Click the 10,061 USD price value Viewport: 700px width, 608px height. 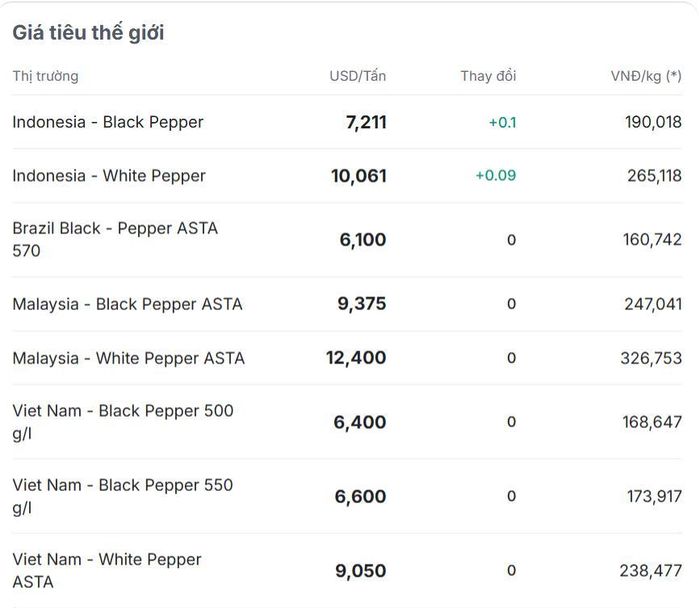pyautogui.click(x=358, y=176)
